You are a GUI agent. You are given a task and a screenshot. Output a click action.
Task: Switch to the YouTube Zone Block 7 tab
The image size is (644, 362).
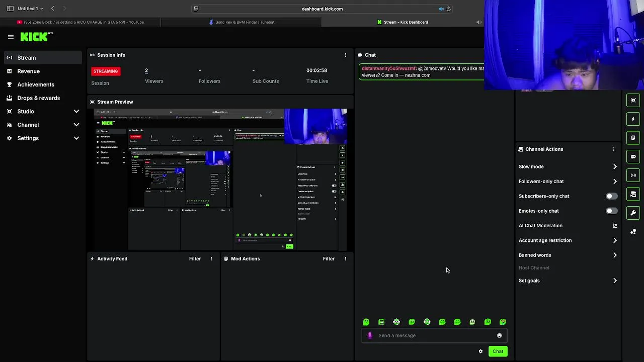pyautogui.click(x=80, y=22)
